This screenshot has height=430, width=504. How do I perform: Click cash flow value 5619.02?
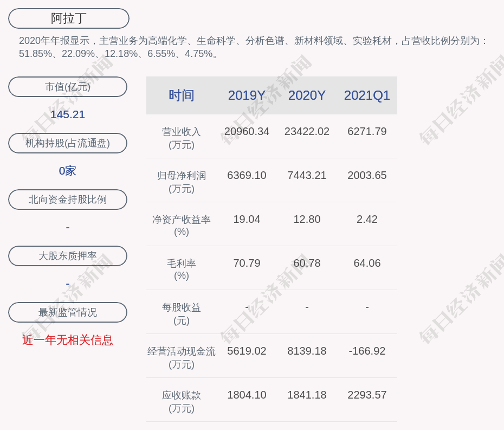click(x=247, y=351)
